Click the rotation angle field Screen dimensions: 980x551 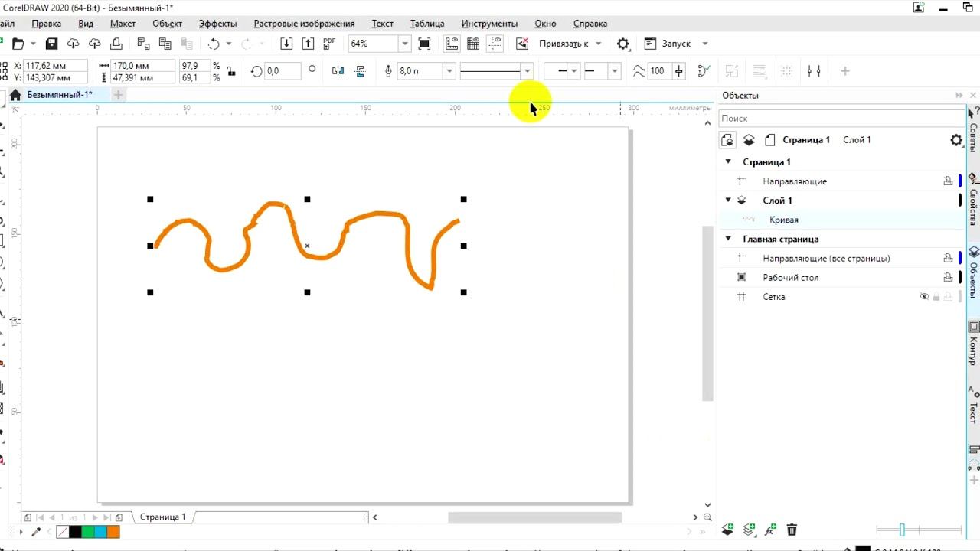[282, 71]
